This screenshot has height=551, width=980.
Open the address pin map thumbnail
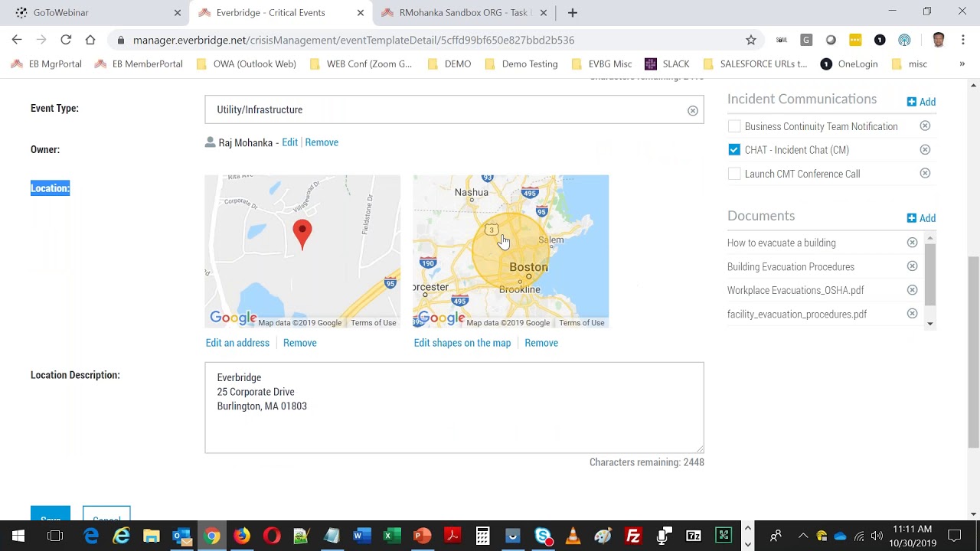(x=302, y=251)
